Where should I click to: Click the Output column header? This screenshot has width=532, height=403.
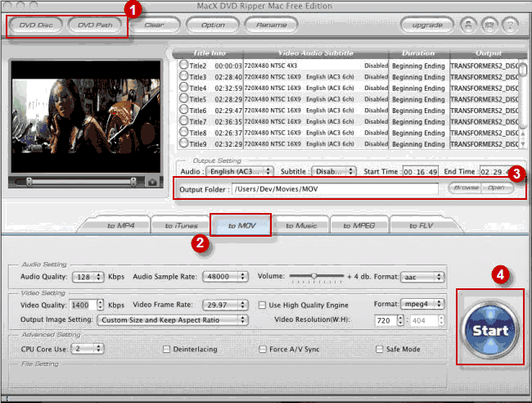coord(489,53)
